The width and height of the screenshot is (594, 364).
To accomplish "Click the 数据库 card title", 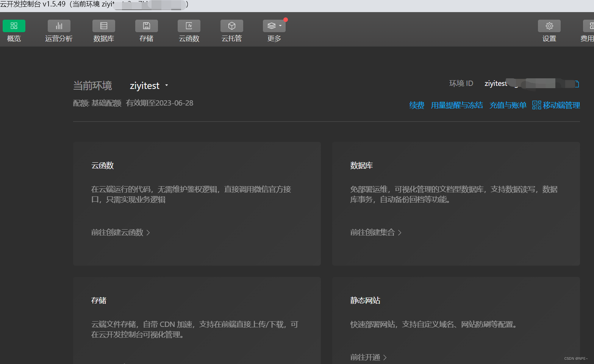I will tap(361, 165).
